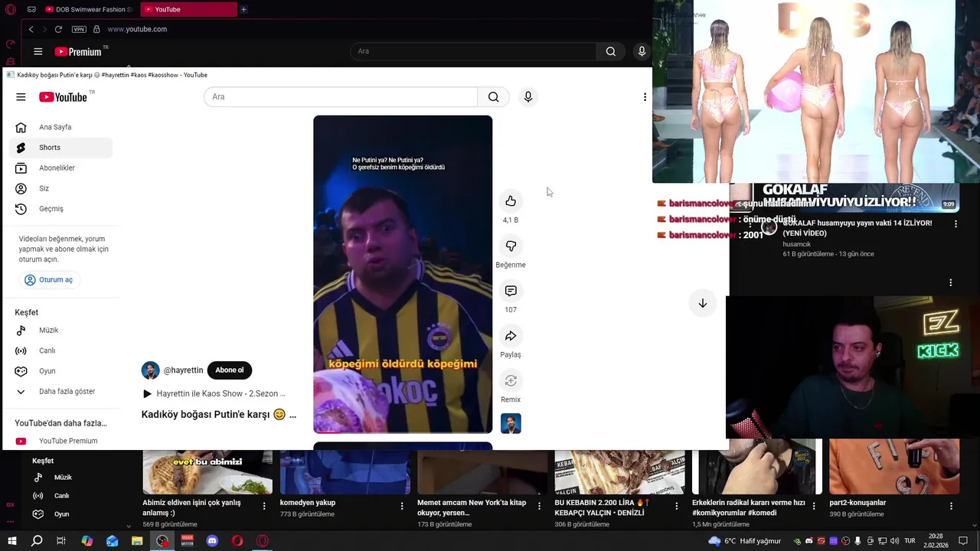Click the www.youtube.com address bar
The height and width of the screenshot is (551, 980).
[137, 29]
